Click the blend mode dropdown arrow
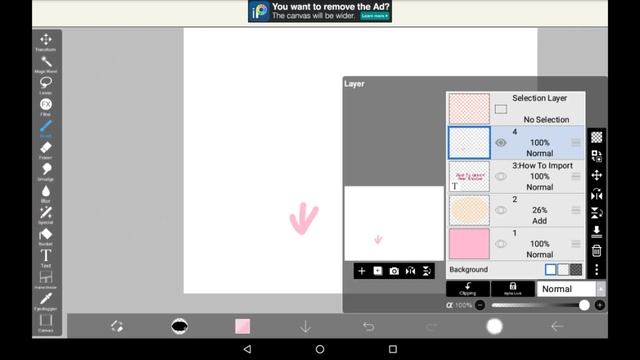640x360 pixels. 601,289
